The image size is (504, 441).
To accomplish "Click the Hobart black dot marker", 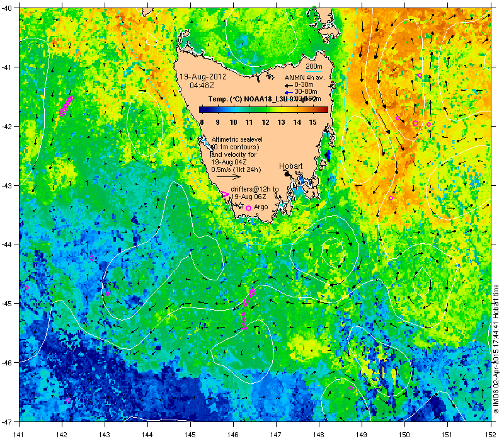I will [x=287, y=174].
